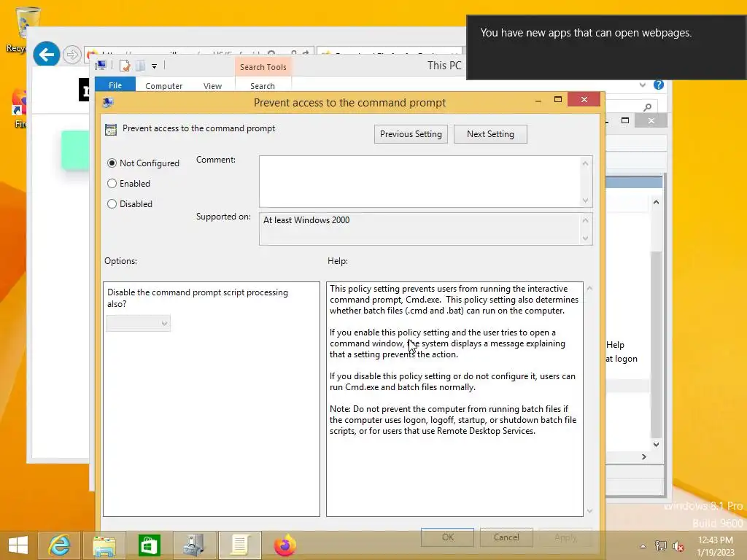Click the This PC window system icon
Image resolution: width=747 pixels, height=560 pixels.
(x=101, y=65)
